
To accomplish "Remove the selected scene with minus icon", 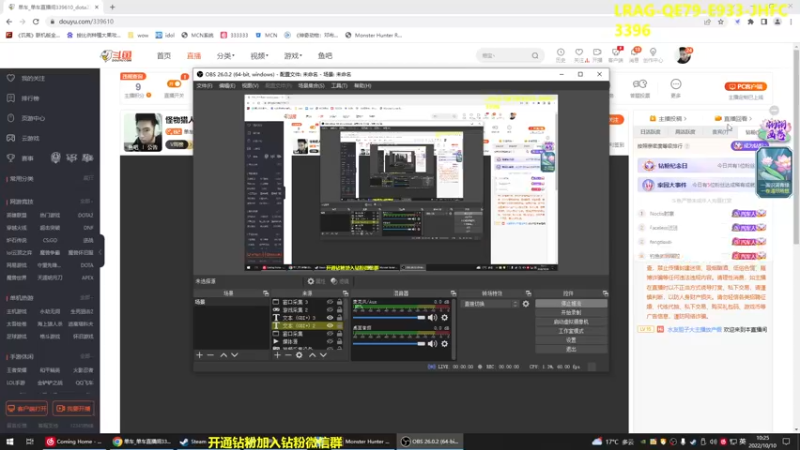I will pyautogui.click(x=211, y=355).
